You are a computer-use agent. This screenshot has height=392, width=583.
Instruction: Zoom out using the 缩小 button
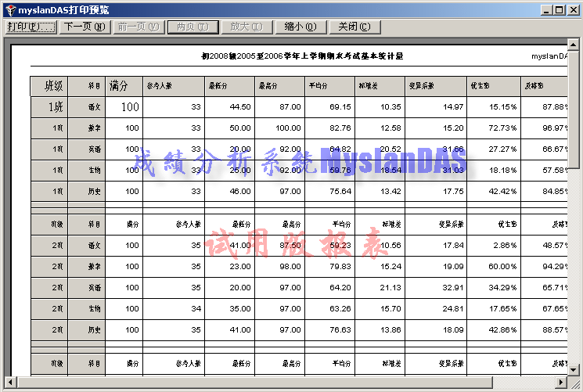click(299, 27)
